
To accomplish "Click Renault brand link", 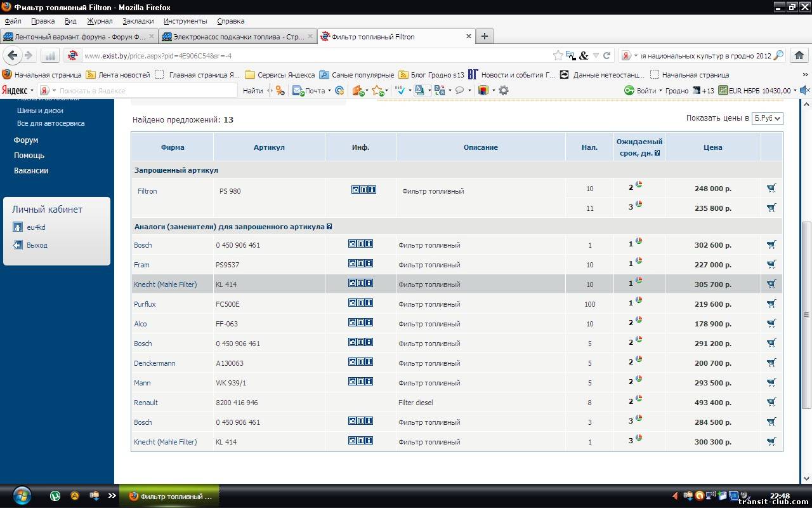I will (x=146, y=403).
